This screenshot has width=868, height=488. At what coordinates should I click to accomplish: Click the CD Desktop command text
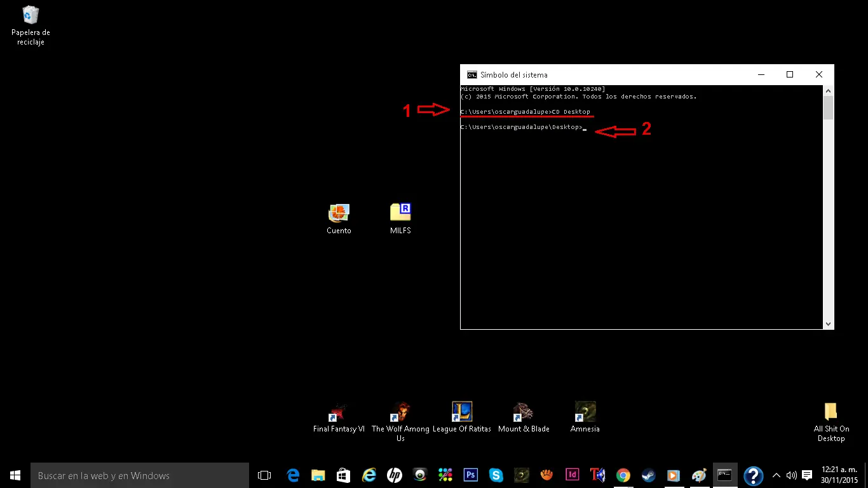571,112
